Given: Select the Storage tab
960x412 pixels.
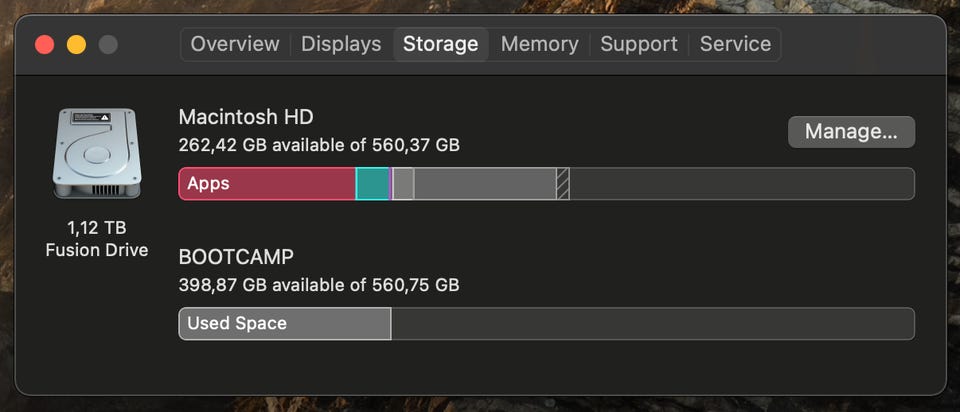Looking at the screenshot, I should pyautogui.click(x=440, y=44).
